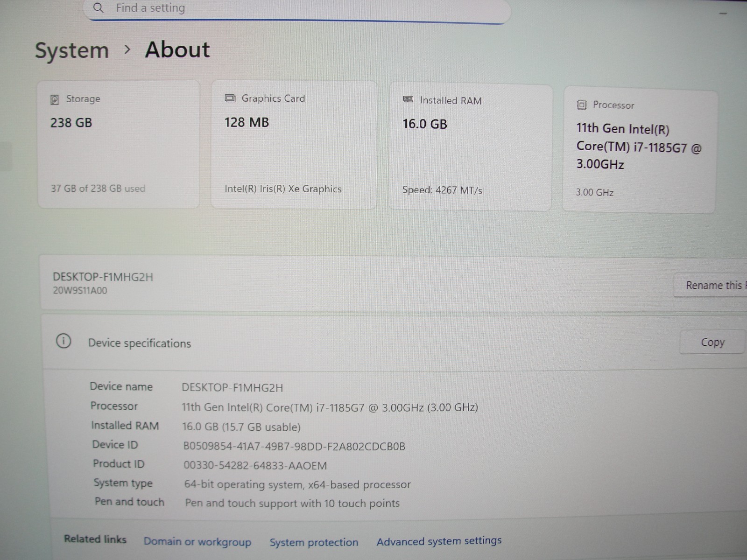Select the Device ID value B0509854-41A7
Screen dimensions: 747x560
click(x=294, y=446)
